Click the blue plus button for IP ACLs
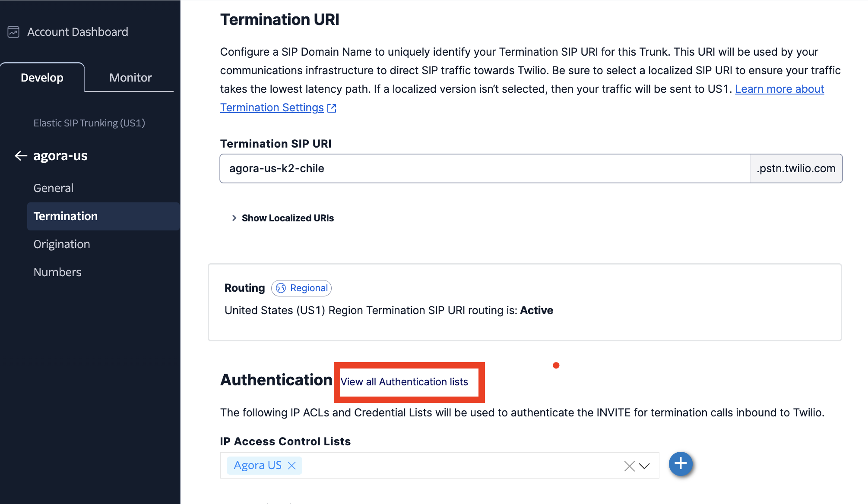Viewport: 868px width, 504px height. point(680,464)
